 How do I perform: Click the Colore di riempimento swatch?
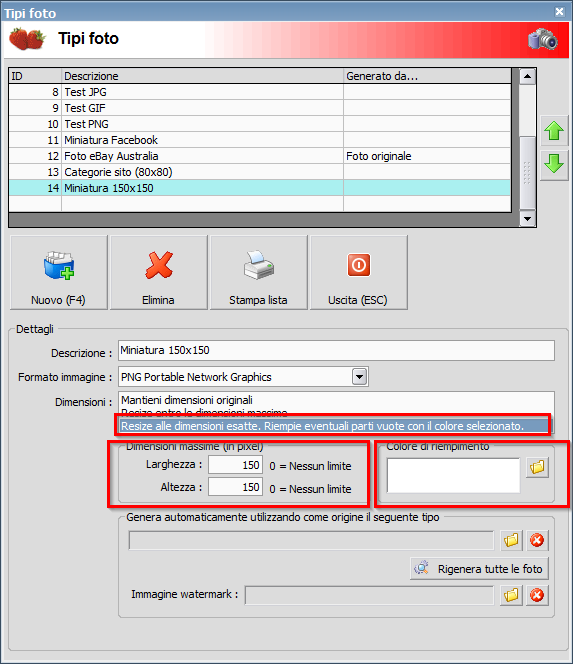(453, 475)
